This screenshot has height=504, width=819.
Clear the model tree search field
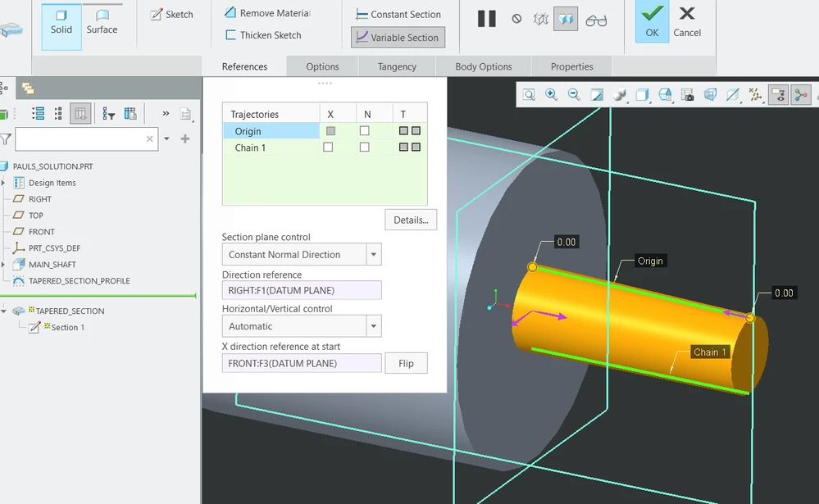(x=150, y=139)
